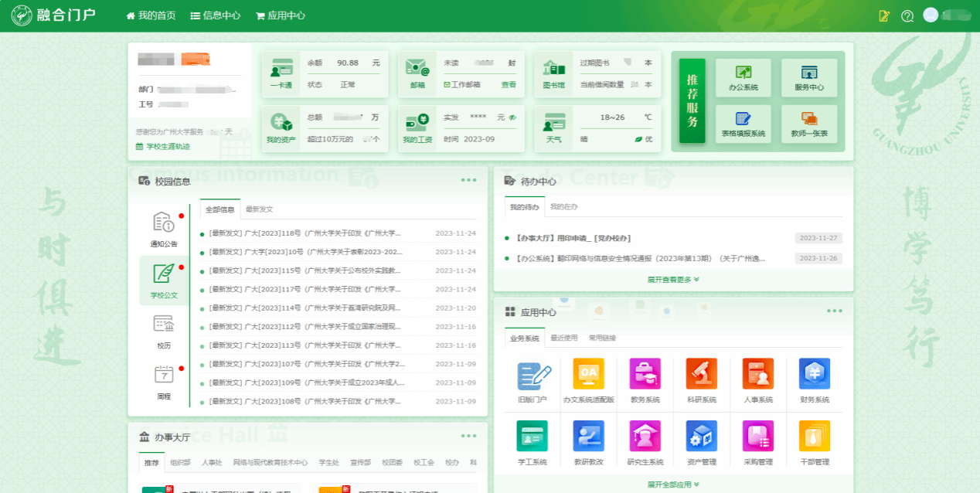The width and height of the screenshot is (980, 493).
Task: Open document 广大[2023]118号
Action: pos(305,233)
